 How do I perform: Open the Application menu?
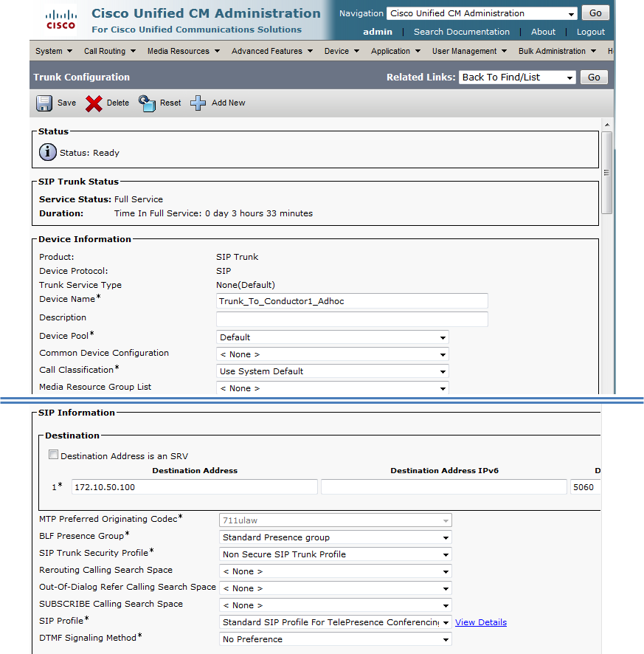pyautogui.click(x=395, y=51)
